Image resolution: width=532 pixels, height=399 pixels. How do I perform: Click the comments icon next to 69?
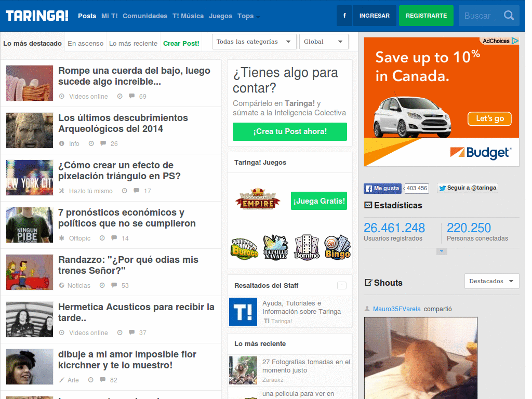(131, 96)
